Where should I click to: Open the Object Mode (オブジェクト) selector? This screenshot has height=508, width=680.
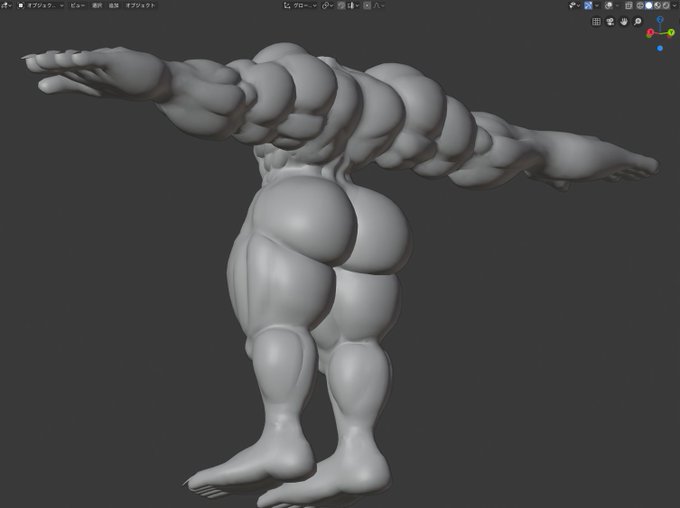(40, 5)
